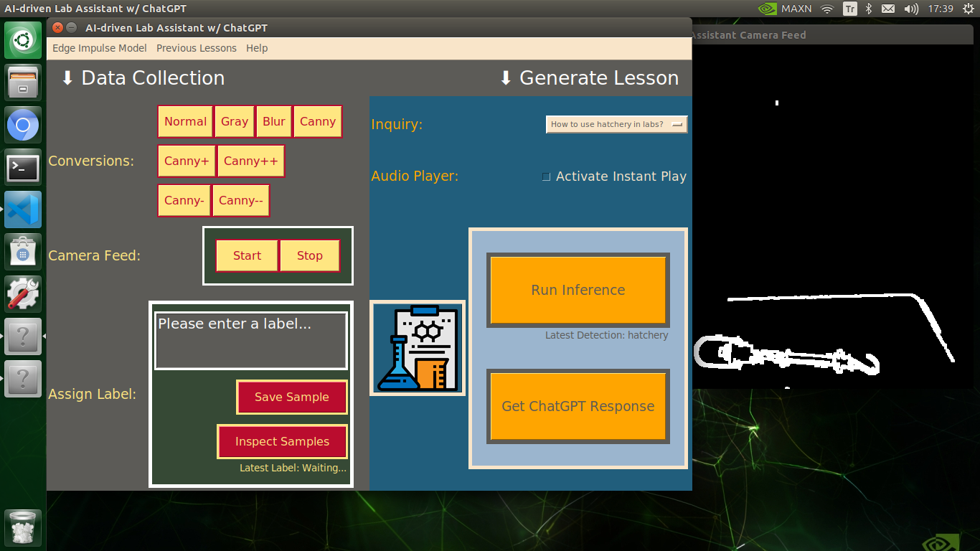Click the Data Collection heading

143,77
